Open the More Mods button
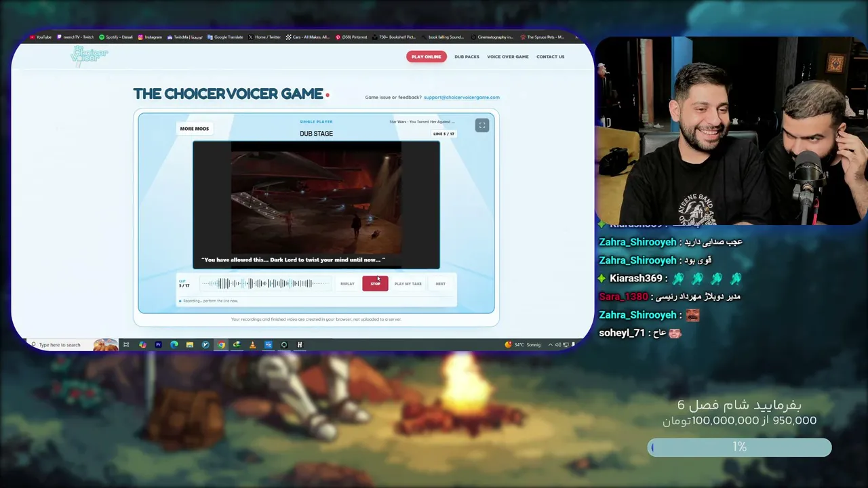The image size is (868, 488). (195, 129)
